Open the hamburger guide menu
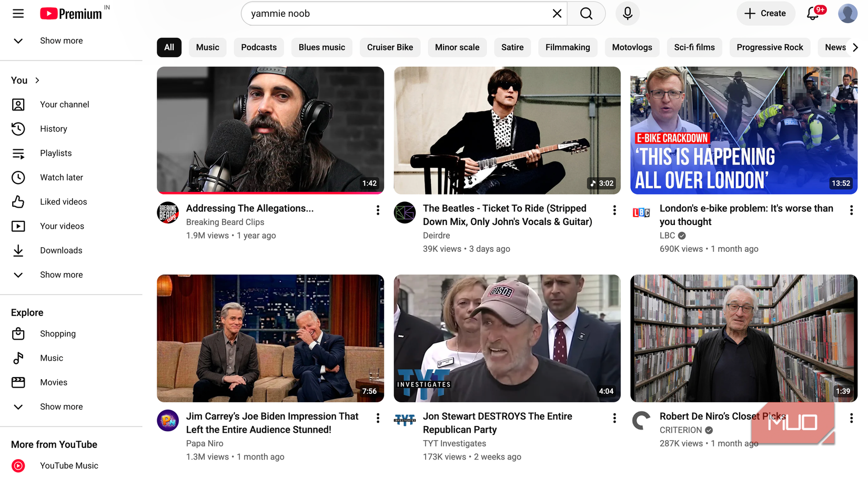The width and height of the screenshot is (868, 478). [18, 14]
